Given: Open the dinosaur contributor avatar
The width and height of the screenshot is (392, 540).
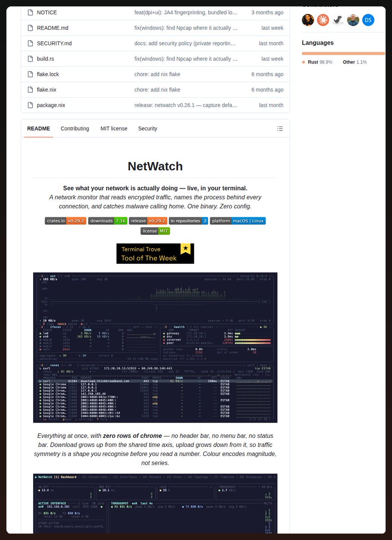Looking at the screenshot, I should 338,20.
